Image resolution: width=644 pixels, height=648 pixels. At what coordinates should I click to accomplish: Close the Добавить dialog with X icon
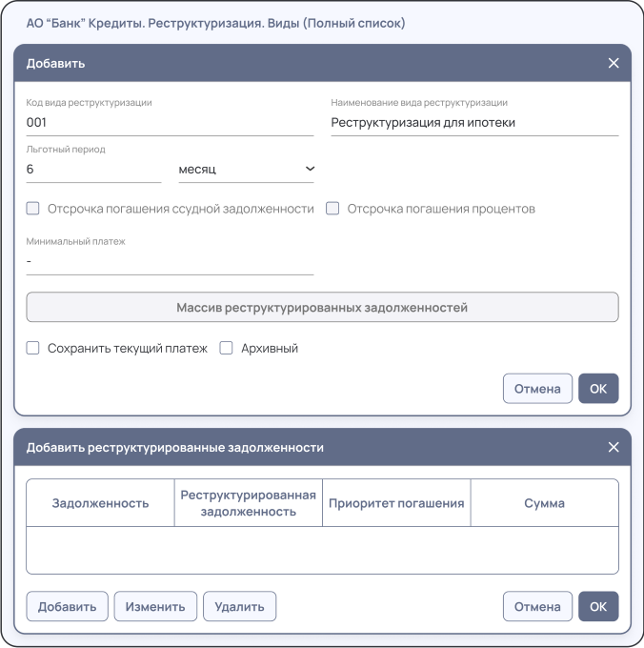coord(614,64)
